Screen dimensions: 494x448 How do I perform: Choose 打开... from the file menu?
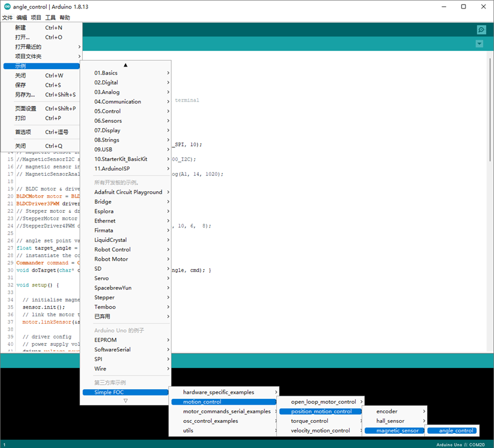41,37
